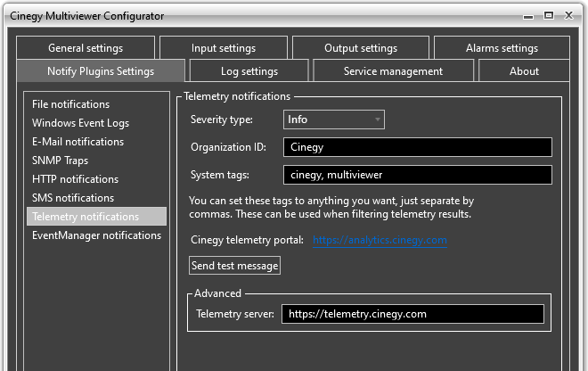Screen dimensions: 588x371
Task: Edit the Telemetry server address field
Action: [x=412, y=314]
